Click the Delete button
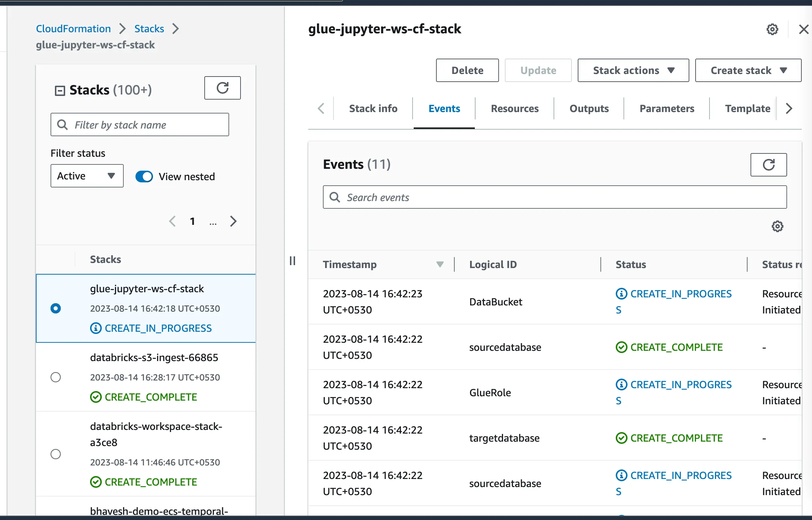 [x=467, y=70]
